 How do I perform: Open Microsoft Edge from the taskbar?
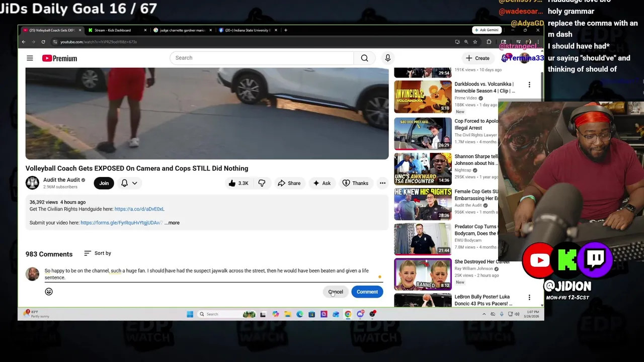pyautogui.click(x=299, y=314)
